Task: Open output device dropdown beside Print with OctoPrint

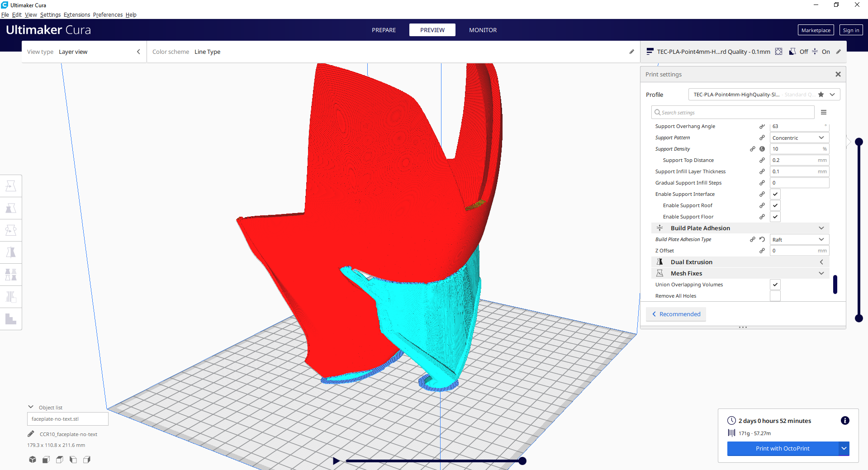Action: pyautogui.click(x=844, y=448)
